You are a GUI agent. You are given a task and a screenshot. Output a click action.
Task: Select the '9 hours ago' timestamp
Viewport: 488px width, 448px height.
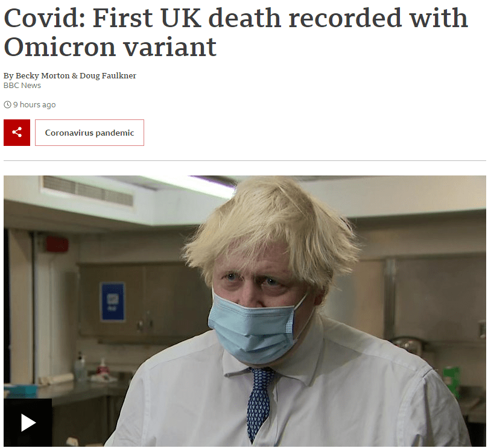(x=34, y=105)
